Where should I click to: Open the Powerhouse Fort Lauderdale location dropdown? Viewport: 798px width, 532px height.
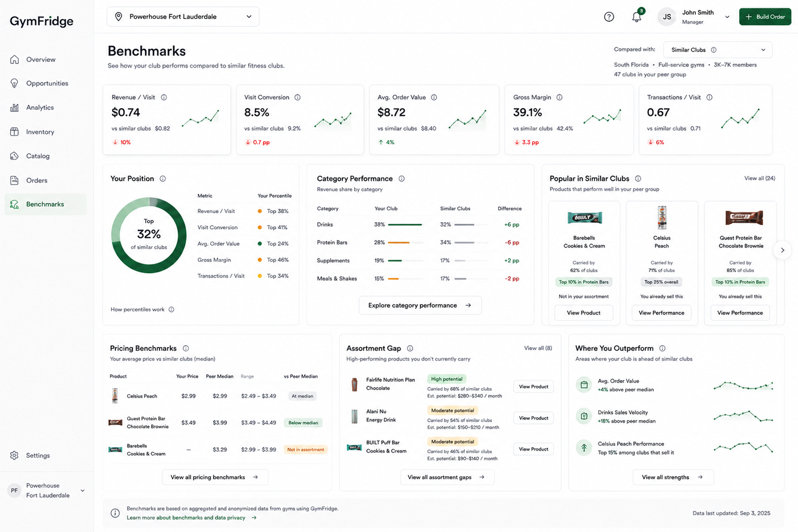pyautogui.click(x=183, y=16)
